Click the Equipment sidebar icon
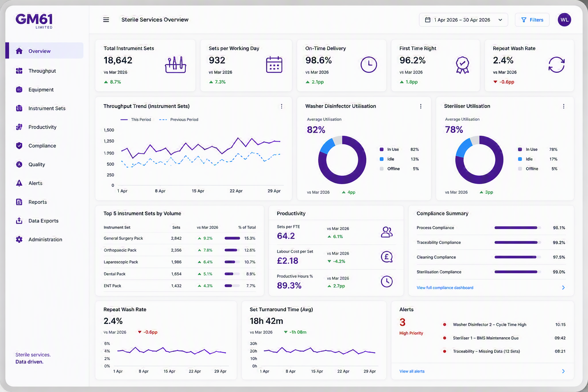This screenshot has width=588, height=392. point(19,90)
